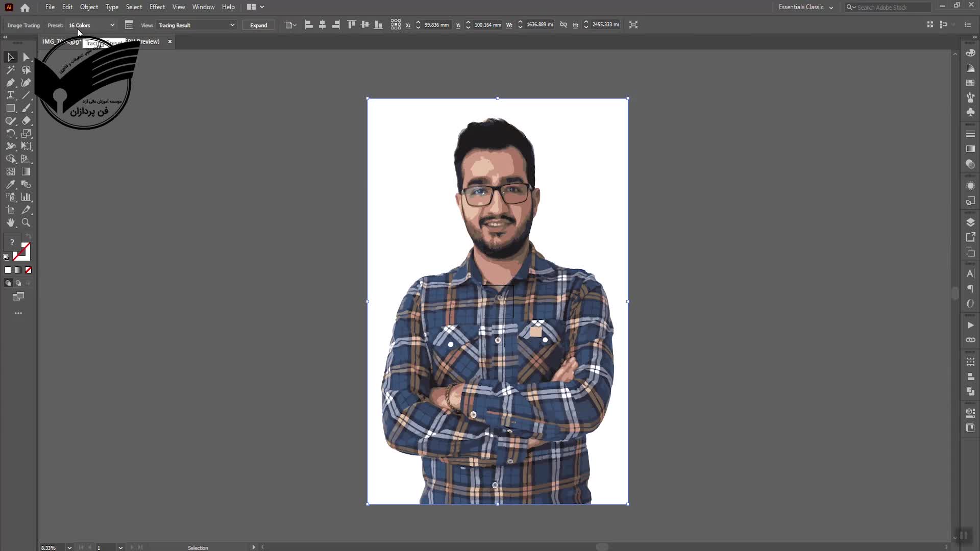This screenshot has height=551, width=980.
Task: Open the Effect menu
Action: 157,7
